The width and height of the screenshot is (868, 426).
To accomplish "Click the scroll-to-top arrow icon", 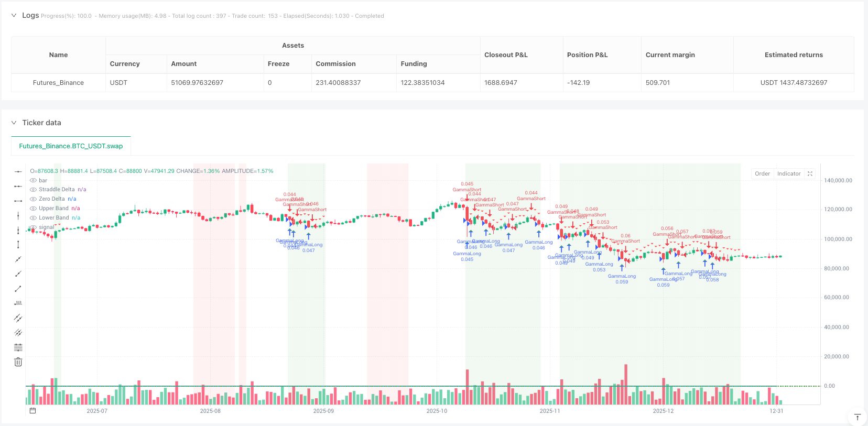I will [x=857, y=417].
